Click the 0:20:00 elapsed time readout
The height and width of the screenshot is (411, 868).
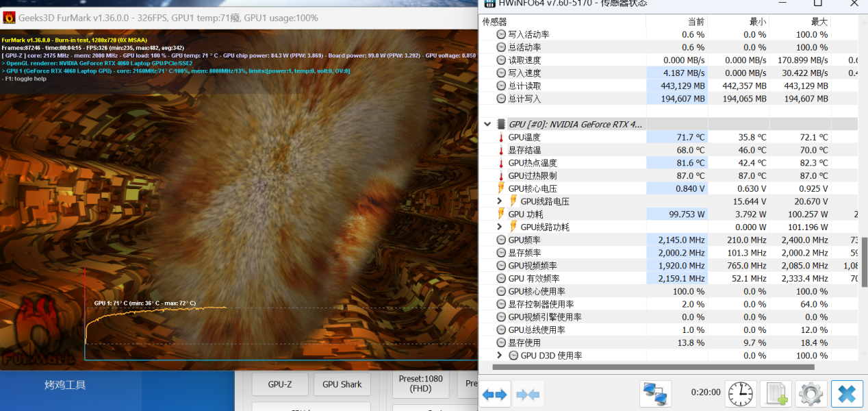(x=706, y=393)
